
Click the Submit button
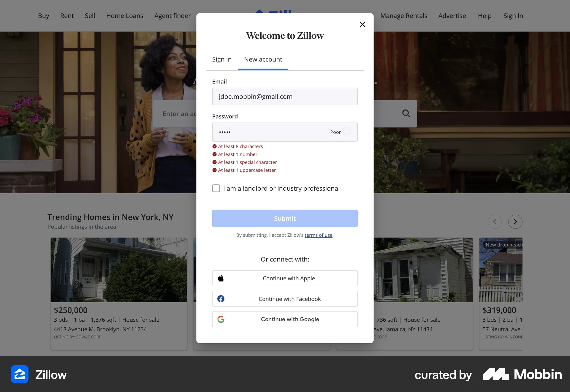coord(285,218)
